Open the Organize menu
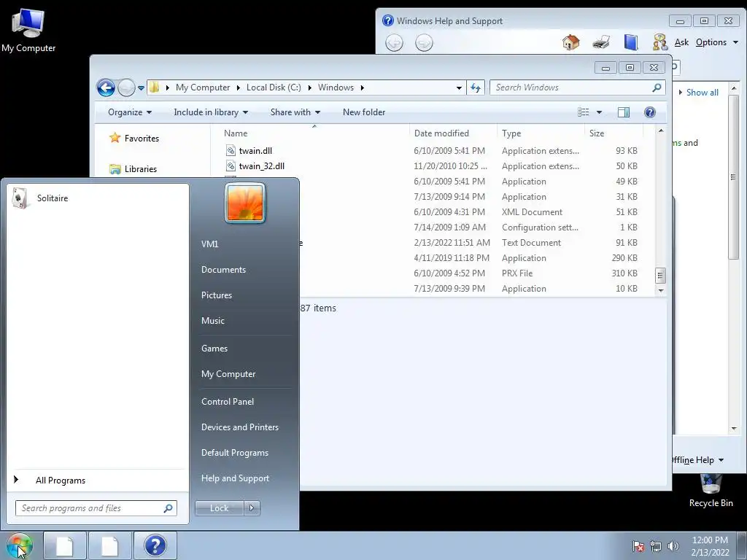The width and height of the screenshot is (747, 560). point(130,112)
